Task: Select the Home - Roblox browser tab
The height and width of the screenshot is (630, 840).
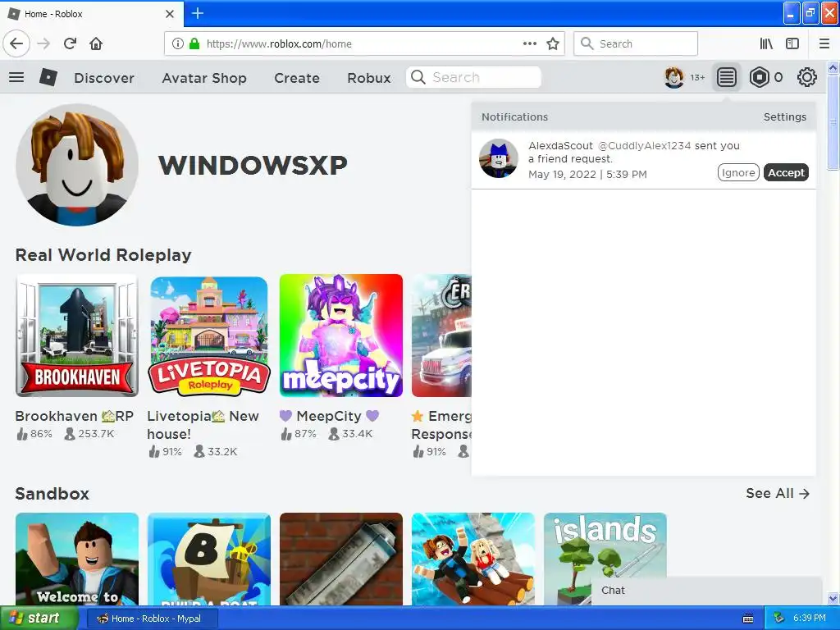Action: pyautogui.click(x=92, y=14)
